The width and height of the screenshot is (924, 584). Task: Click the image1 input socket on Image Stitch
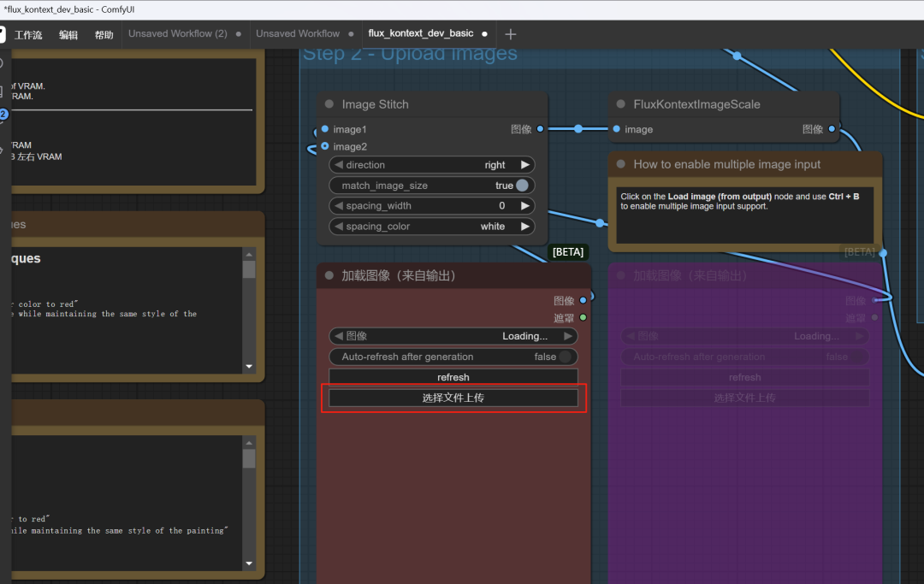click(x=325, y=129)
